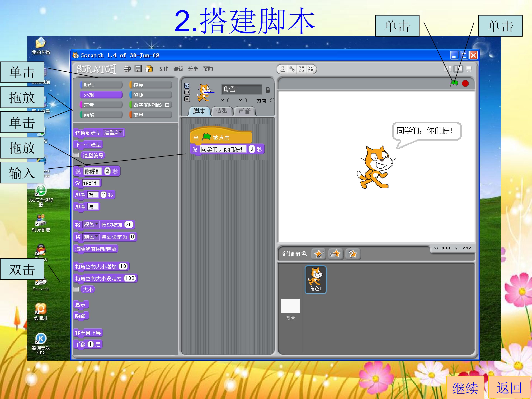This screenshot has height=399, width=532.
Task: Tick the 大小 reporter checkbox
Action: [76, 289]
